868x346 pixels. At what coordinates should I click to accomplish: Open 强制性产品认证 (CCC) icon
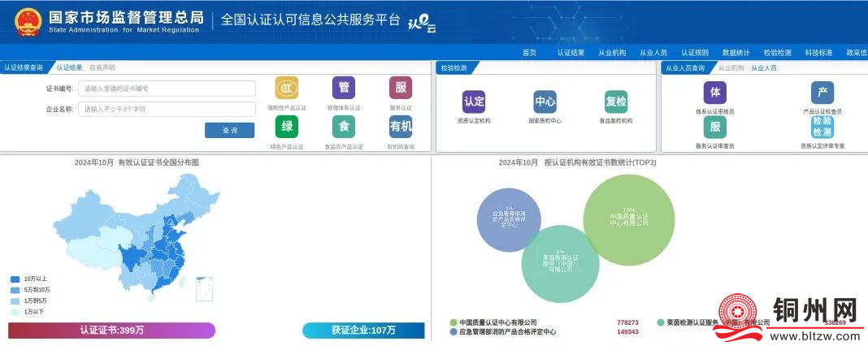(x=286, y=88)
